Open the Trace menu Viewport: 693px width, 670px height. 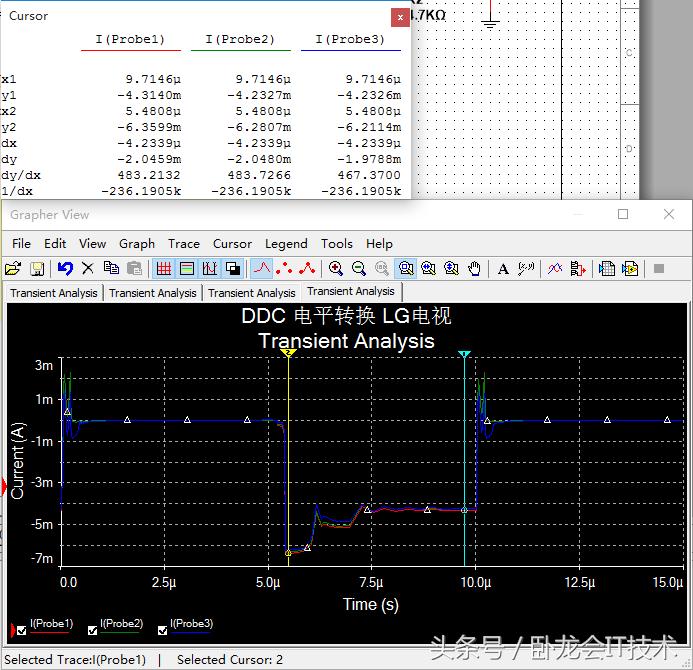pos(184,244)
